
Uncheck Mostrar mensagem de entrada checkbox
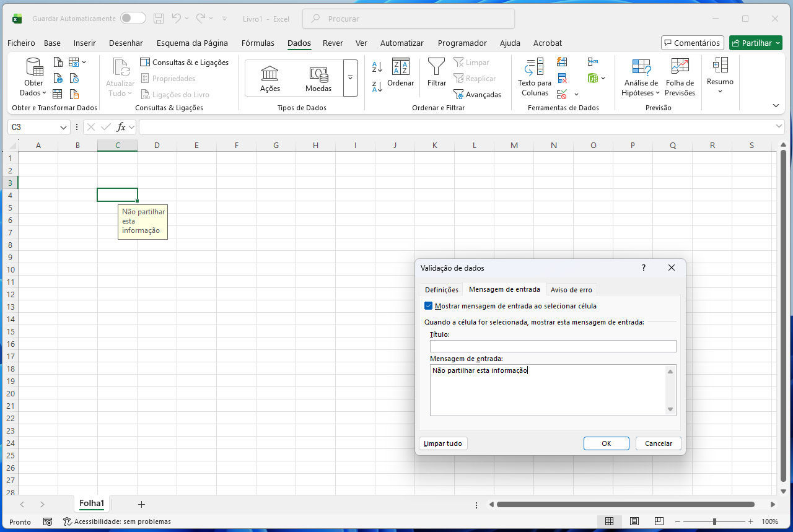pos(429,306)
